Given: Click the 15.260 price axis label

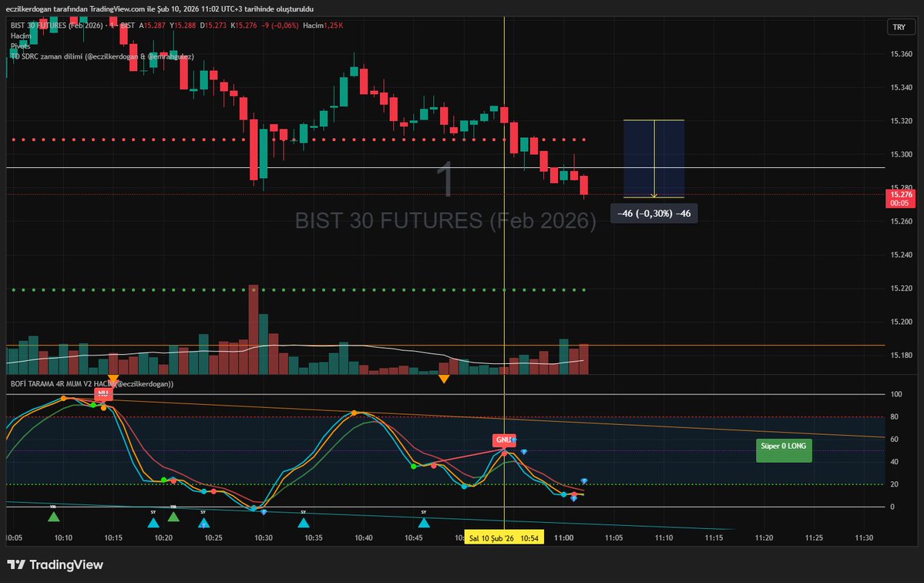Looking at the screenshot, I should click(x=901, y=221).
